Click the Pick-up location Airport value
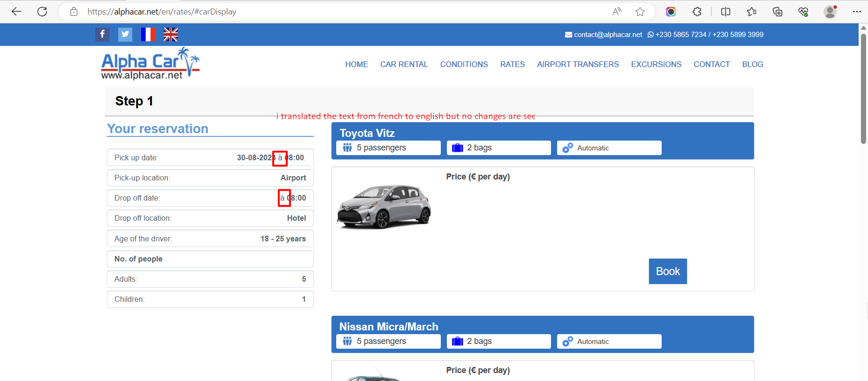This screenshot has width=868, height=381. [x=293, y=178]
